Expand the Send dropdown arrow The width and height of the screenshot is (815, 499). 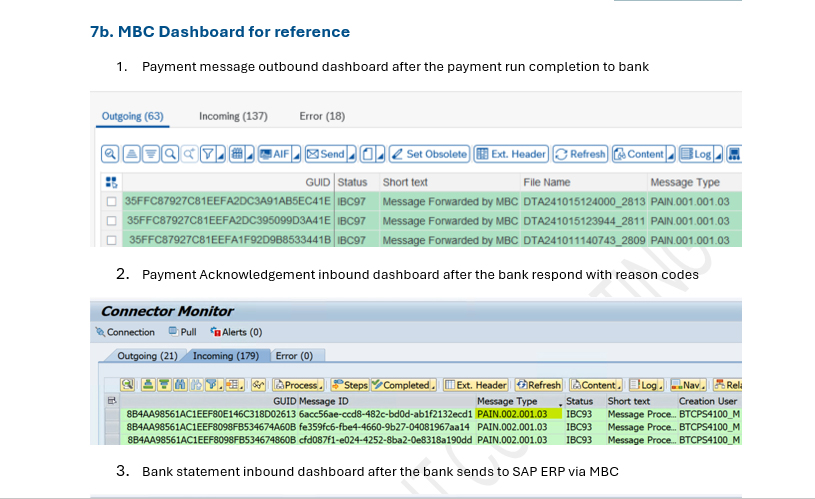[x=351, y=154]
